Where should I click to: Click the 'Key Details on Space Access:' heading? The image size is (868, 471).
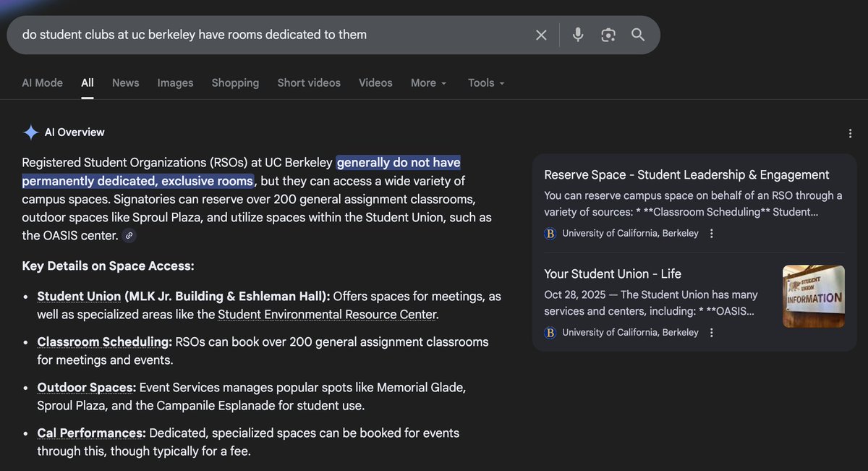(x=108, y=266)
